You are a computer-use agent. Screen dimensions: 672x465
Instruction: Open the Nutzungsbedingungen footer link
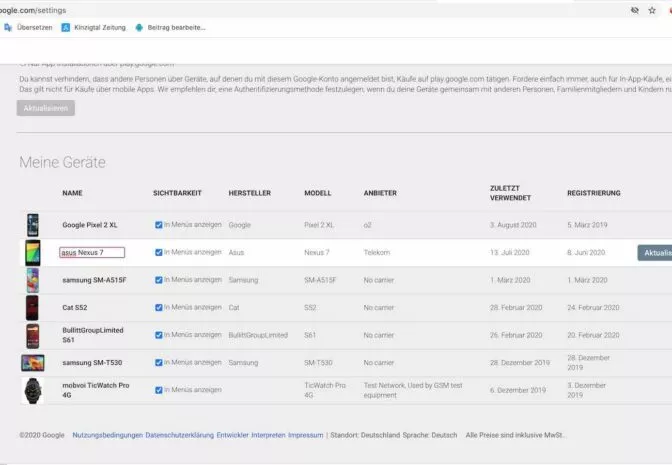tap(108, 435)
